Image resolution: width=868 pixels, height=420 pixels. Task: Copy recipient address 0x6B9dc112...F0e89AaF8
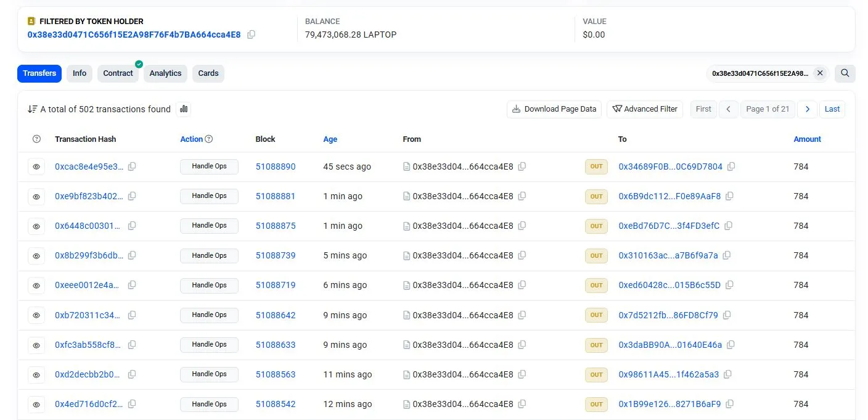[x=729, y=196]
